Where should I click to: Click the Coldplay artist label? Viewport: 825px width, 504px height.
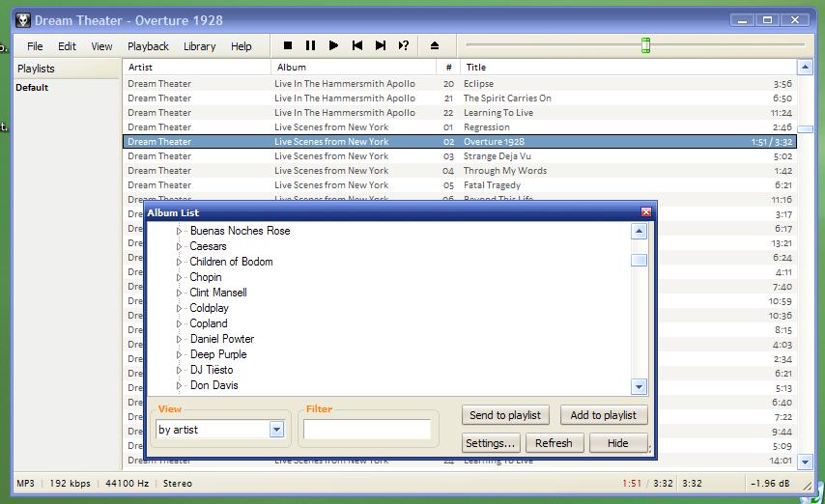point(209,308)
